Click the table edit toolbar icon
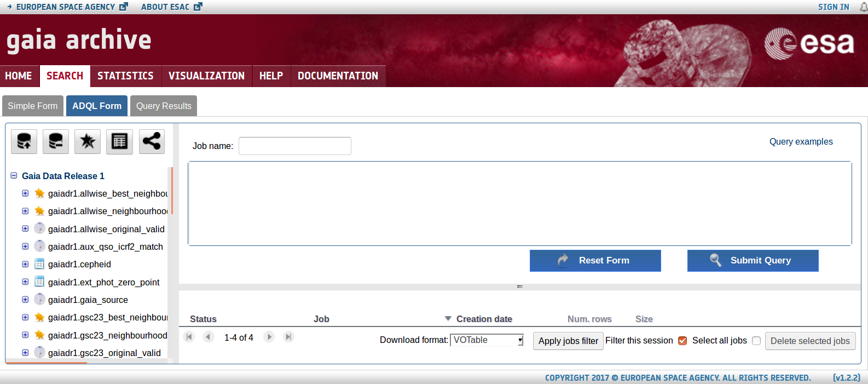Viewport: 868px width, 384px height. click(x=119, y=142)
